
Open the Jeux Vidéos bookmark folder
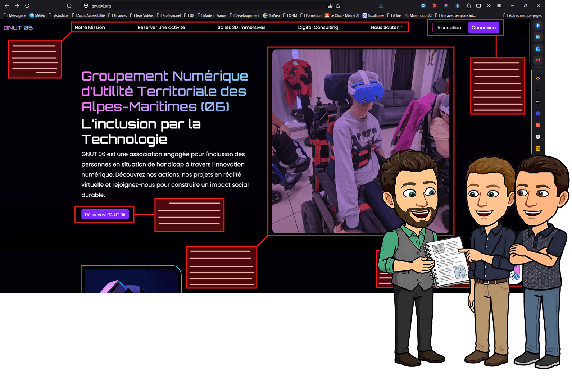[x=142, y=15]
